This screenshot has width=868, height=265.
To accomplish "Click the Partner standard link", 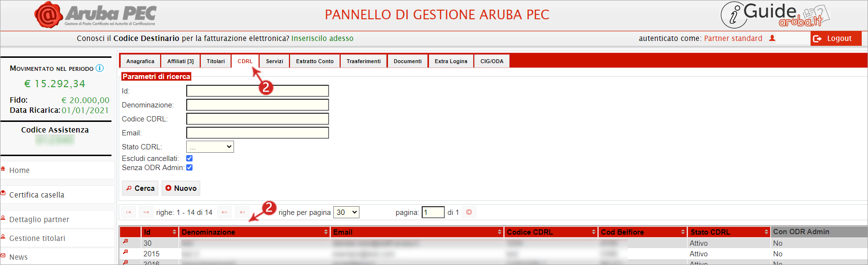I will [x=733, y=38].
